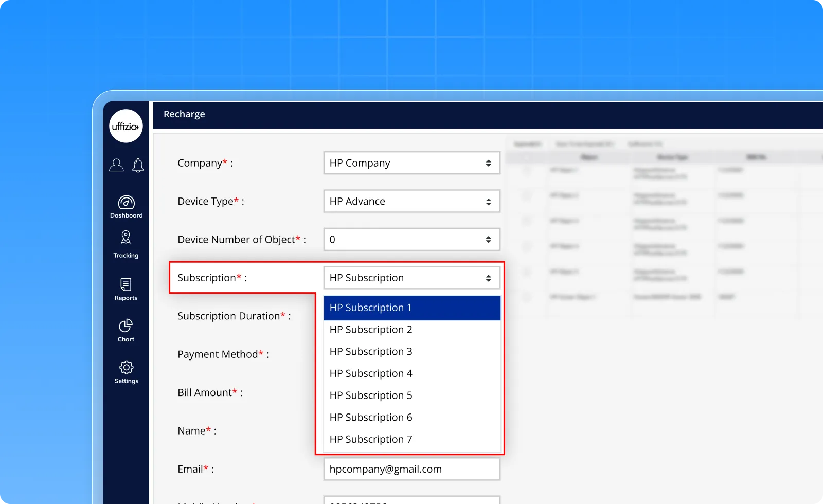This screenshot has height=504, width=823.
Task: Go to Dashboard in sidebar
Action: click(x=126, y=207)
